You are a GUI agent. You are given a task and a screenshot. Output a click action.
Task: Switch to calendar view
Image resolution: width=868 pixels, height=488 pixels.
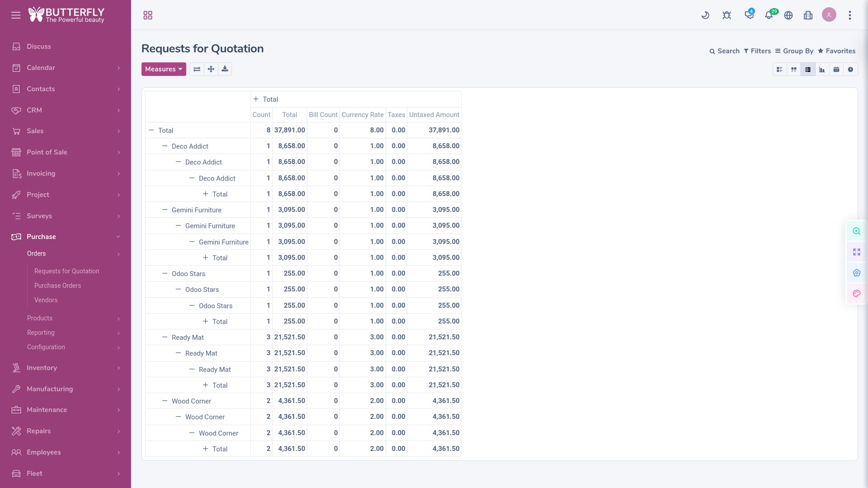(x=836, y=70)
